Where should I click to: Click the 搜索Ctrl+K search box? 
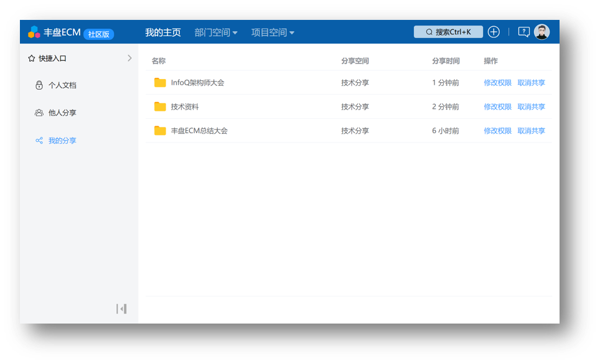pos(448,32)
